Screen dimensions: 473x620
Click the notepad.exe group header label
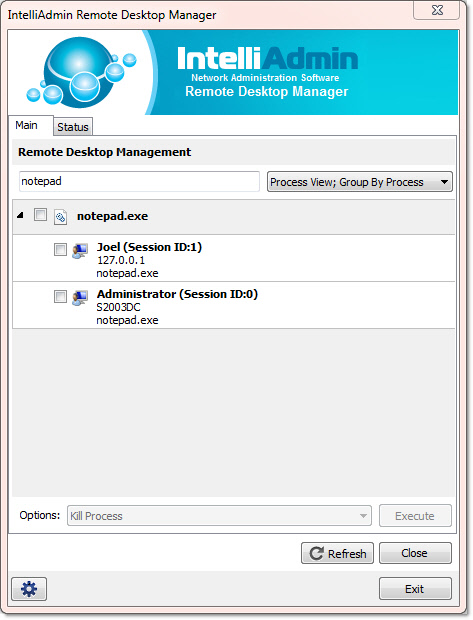(112, 216)
